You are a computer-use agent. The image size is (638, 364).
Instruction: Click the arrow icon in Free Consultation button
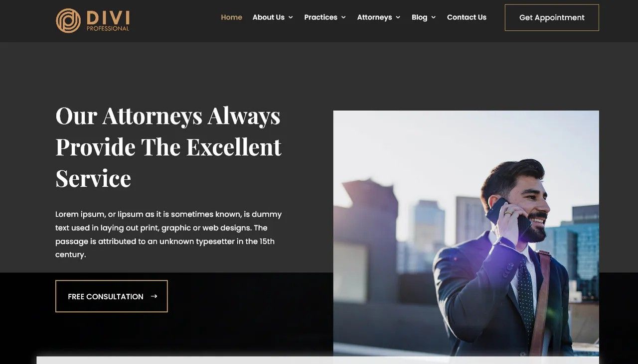154,296
